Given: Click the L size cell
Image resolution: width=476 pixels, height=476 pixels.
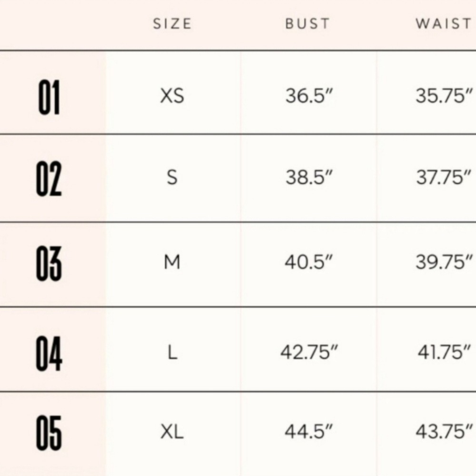Looking at the screenshot, I should (x=172, y=352).
